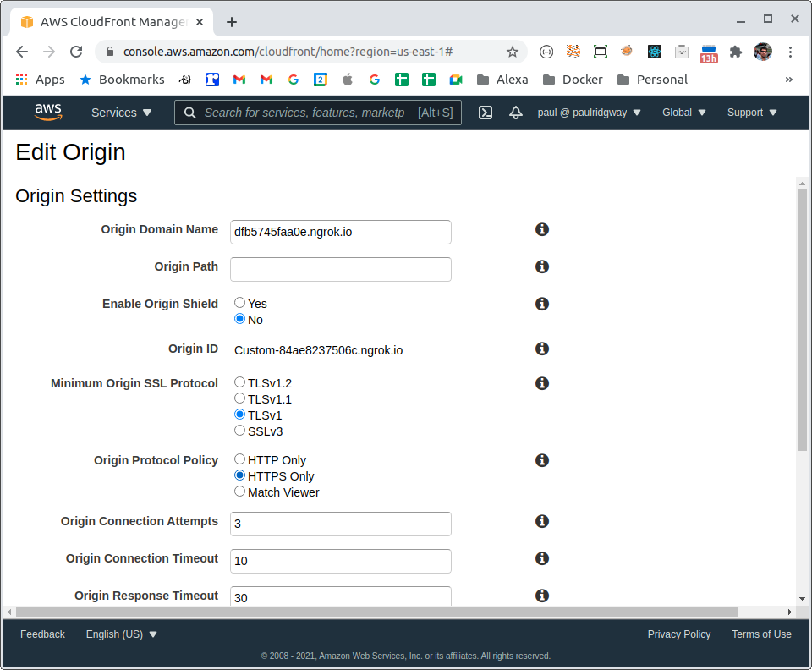
Task: Go back to the previous page
Action: point(22,52)
